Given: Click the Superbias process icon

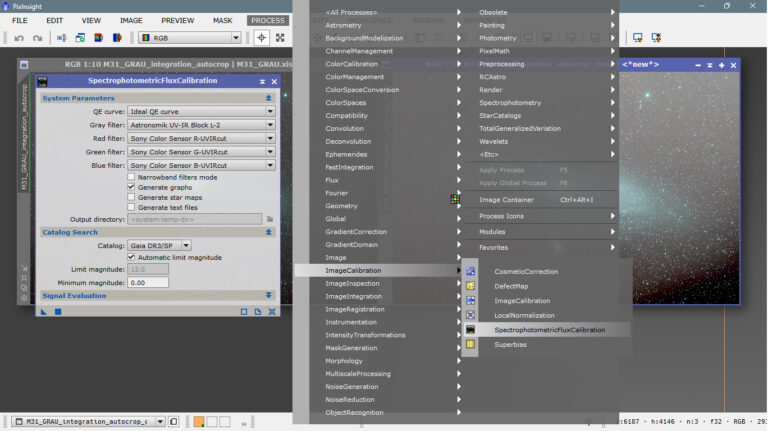Looking at the screenshot, I should (x=470, y=344).
